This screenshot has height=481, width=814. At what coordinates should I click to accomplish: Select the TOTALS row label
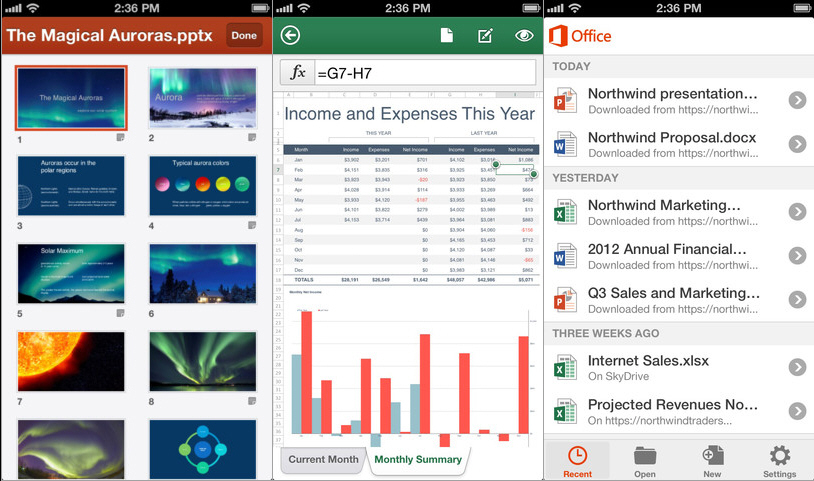(x=304, y=280)
